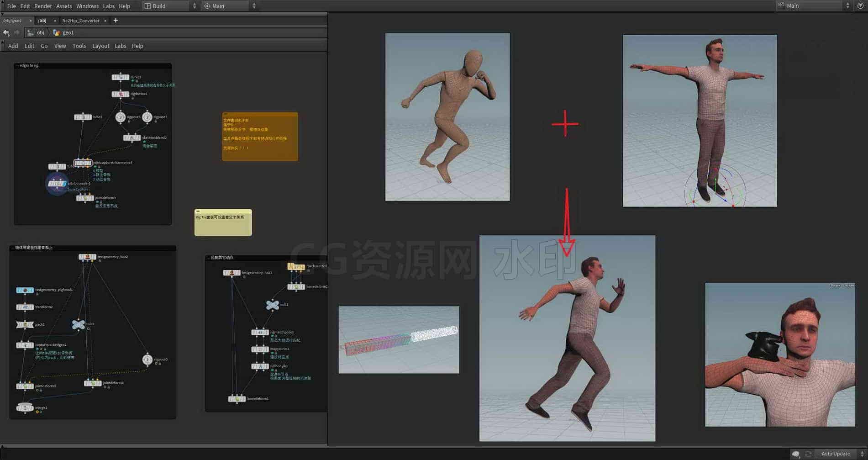The height and width of the screenshot is (460, 868).
Task: Click the tube capture weights thumbnail
Action: pos(399,340)
